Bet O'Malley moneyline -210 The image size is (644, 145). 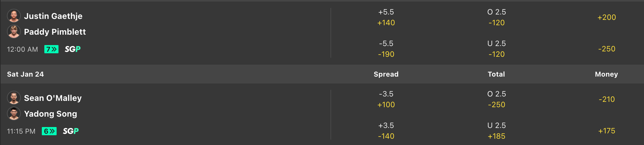tap(606, 99)
